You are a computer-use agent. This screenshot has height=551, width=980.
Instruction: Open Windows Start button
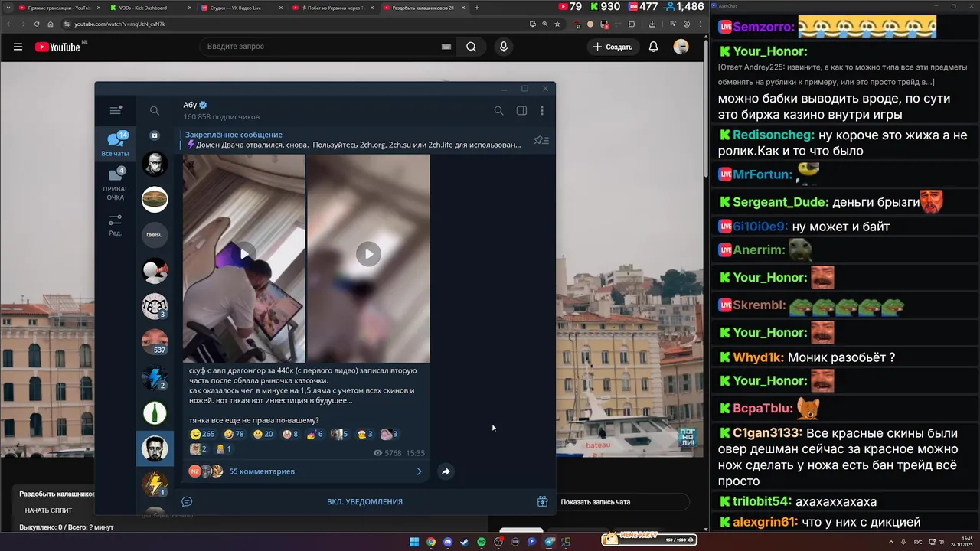(x=414, y=542)
